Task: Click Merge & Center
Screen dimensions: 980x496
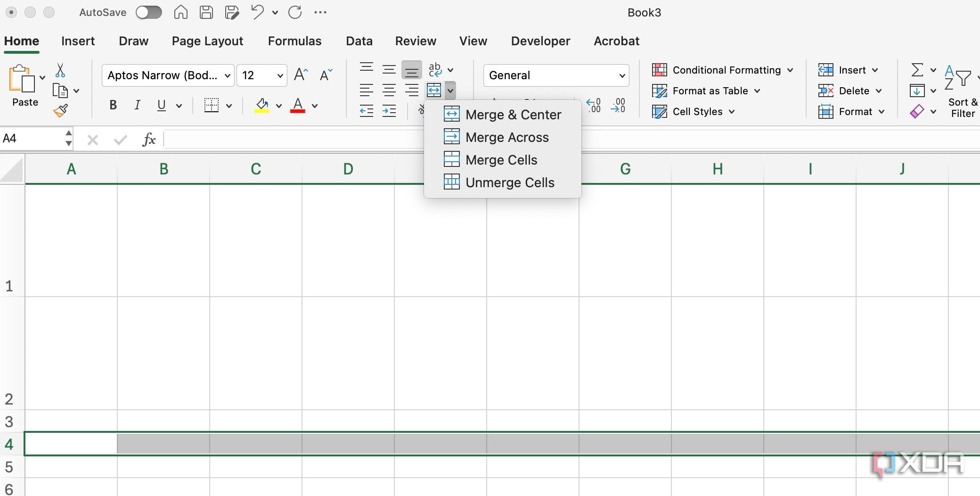Action: click(x=513, y=114)
